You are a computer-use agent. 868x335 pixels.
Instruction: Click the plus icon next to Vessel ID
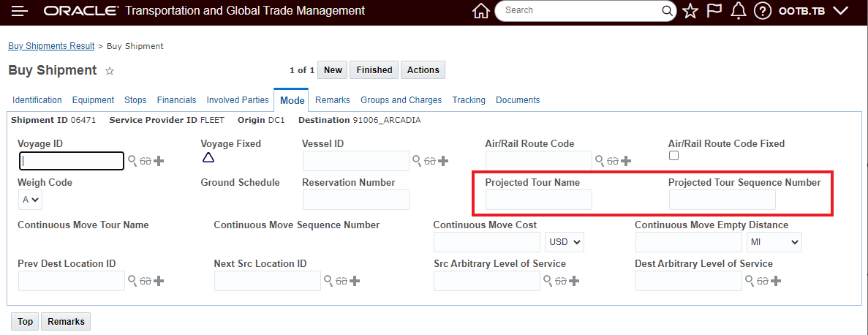(442, 160)
